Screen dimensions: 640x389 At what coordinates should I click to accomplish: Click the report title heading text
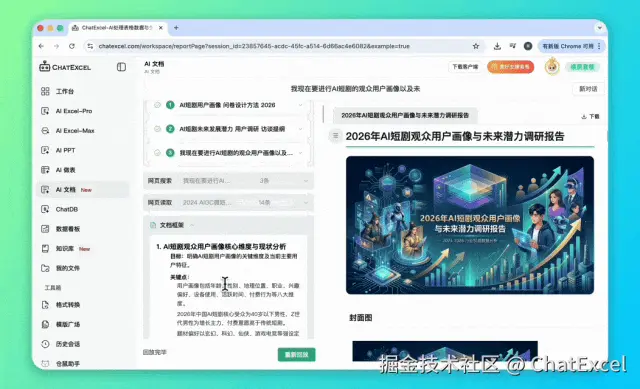tap(455, 136)
